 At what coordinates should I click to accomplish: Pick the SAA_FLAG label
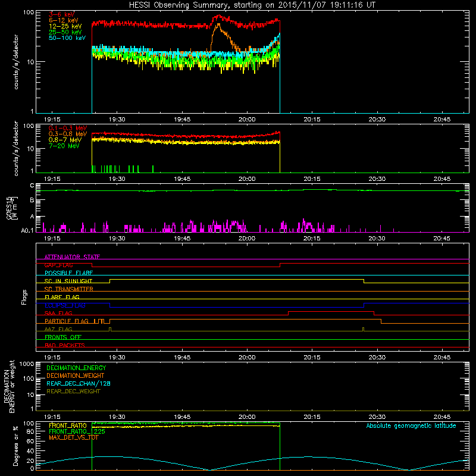tap(58, 313)
